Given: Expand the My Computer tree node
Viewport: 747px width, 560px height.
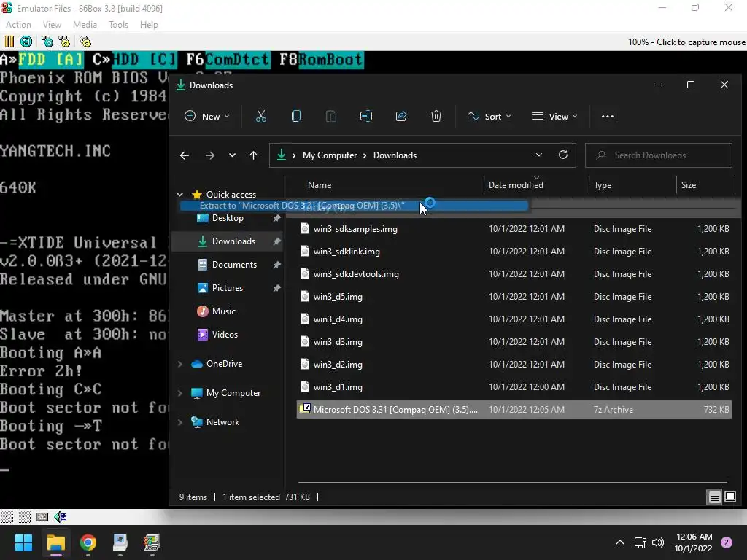Looking at the screenshot, I should (x=179, y=393).
